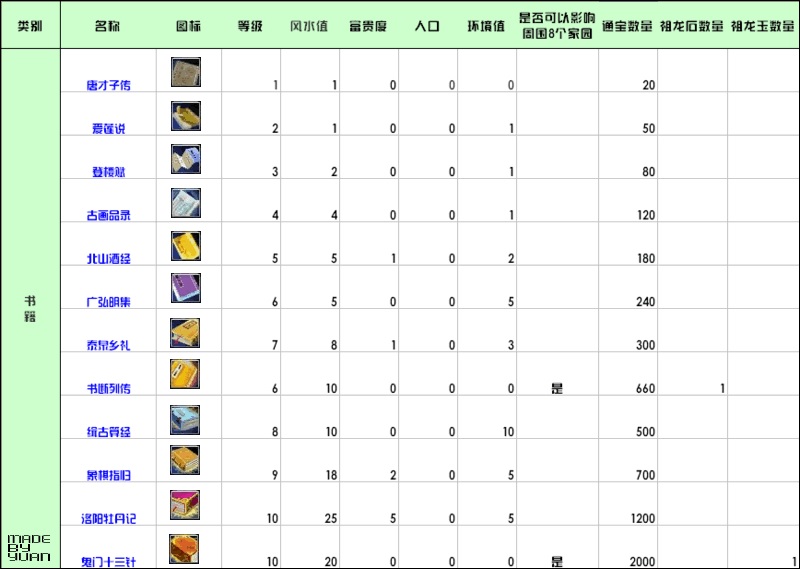Open the 缉古算经 name link
The height and width of the screenshot is (569, 800).
click(x=108, y=432)
